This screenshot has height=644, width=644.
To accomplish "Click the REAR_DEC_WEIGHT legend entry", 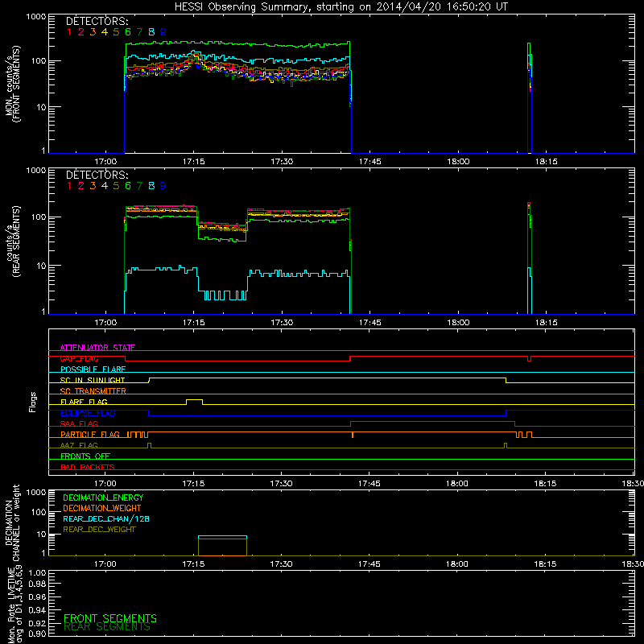I will [99, 530].
